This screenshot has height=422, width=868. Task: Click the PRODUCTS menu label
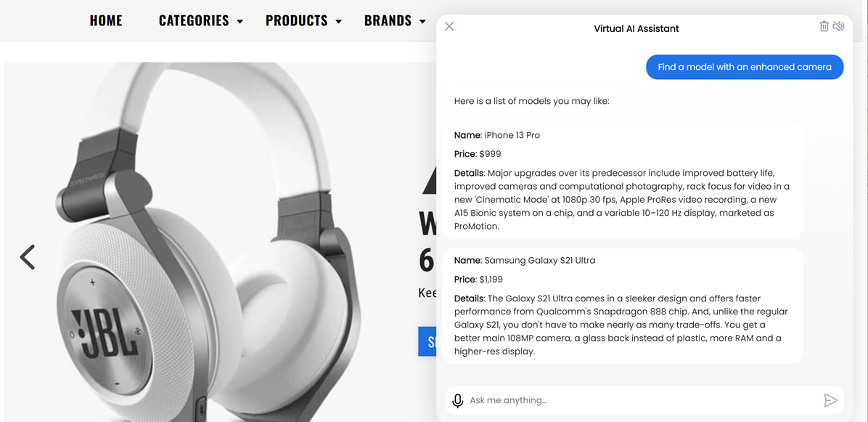tap(296, 21)
